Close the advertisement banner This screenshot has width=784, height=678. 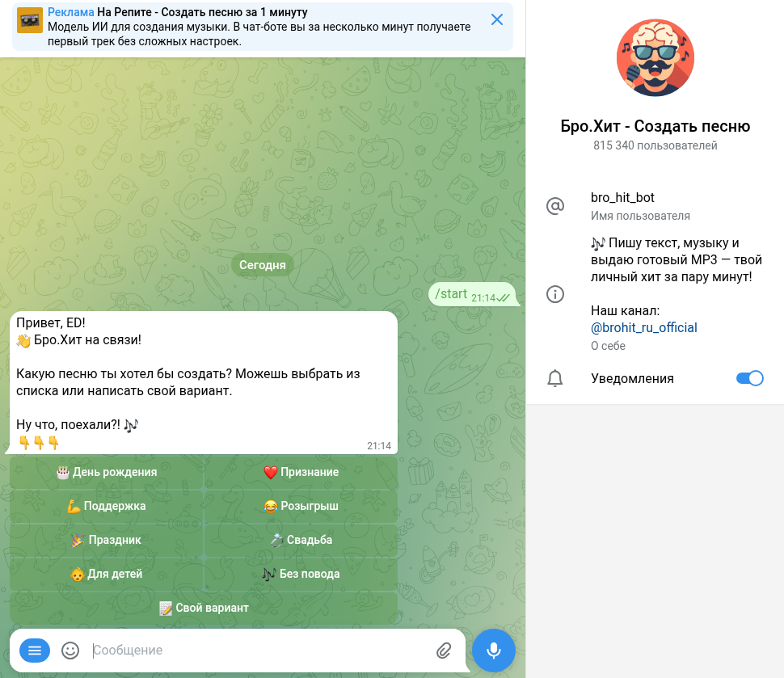497,19
